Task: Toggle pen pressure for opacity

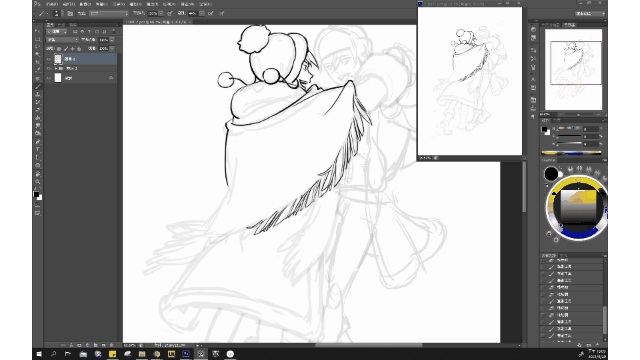Action: [x=170, y=13]
